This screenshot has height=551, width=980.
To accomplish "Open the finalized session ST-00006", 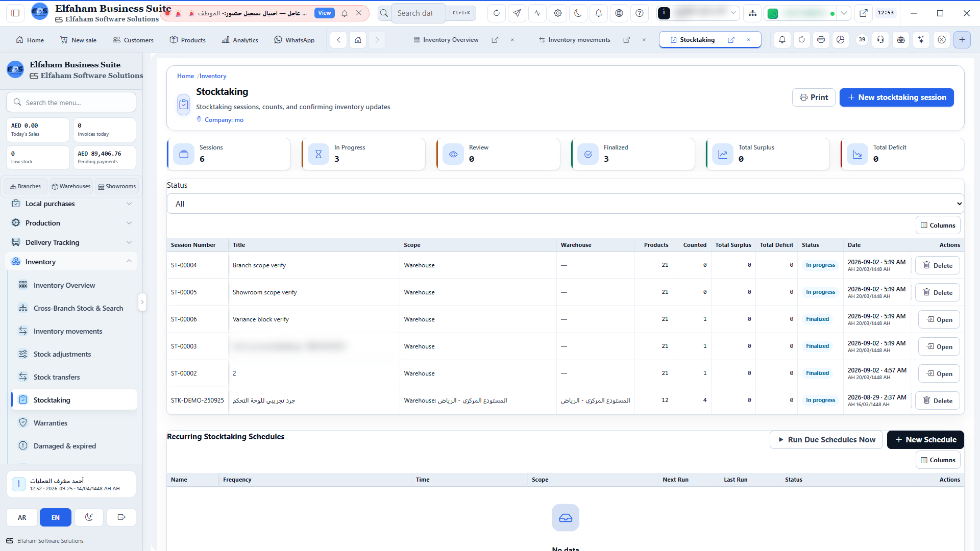I will [x=939, y=319].
